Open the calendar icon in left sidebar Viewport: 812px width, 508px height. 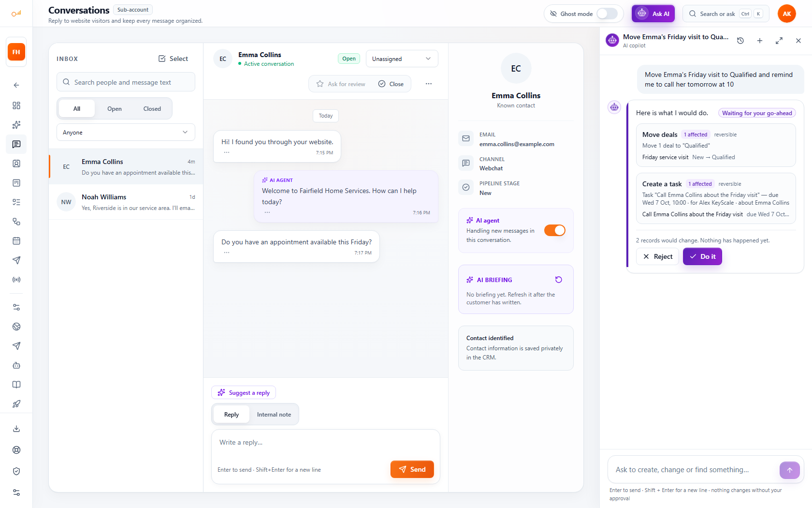16,241
